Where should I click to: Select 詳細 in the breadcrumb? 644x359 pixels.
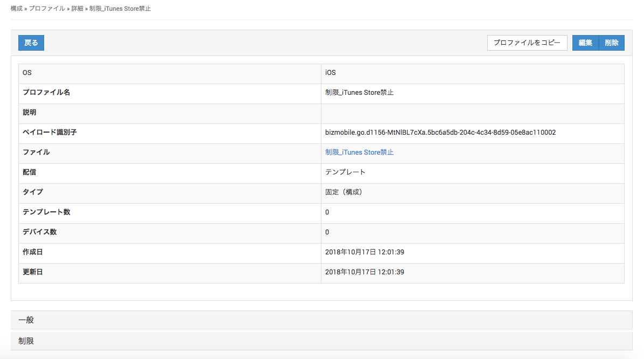77,9
